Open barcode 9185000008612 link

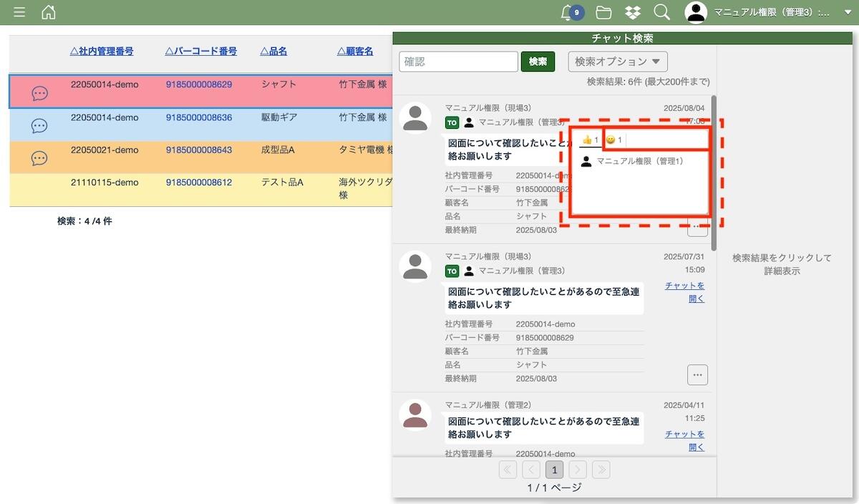[x=199, y=183]
